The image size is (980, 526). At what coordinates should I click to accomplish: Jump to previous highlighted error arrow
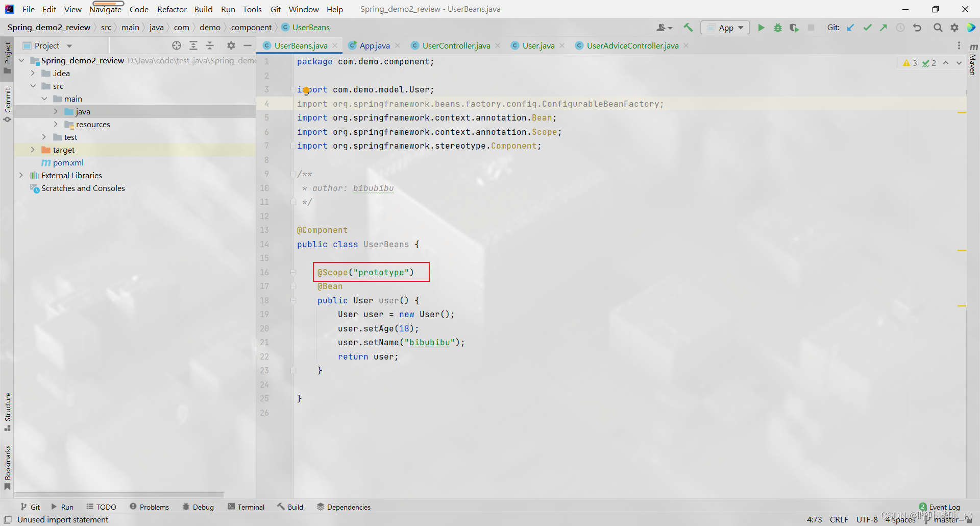point(946,63)
